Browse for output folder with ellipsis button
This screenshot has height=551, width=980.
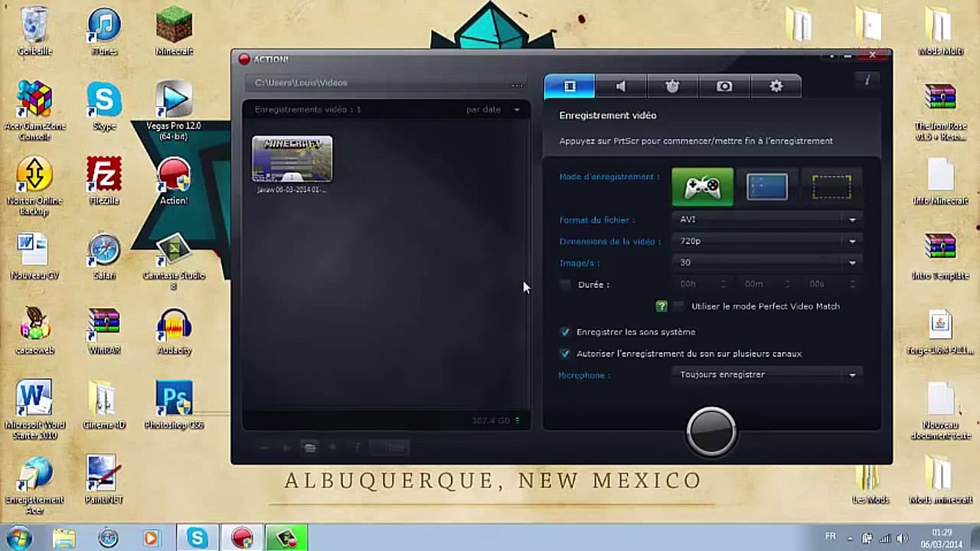[517, 83]
